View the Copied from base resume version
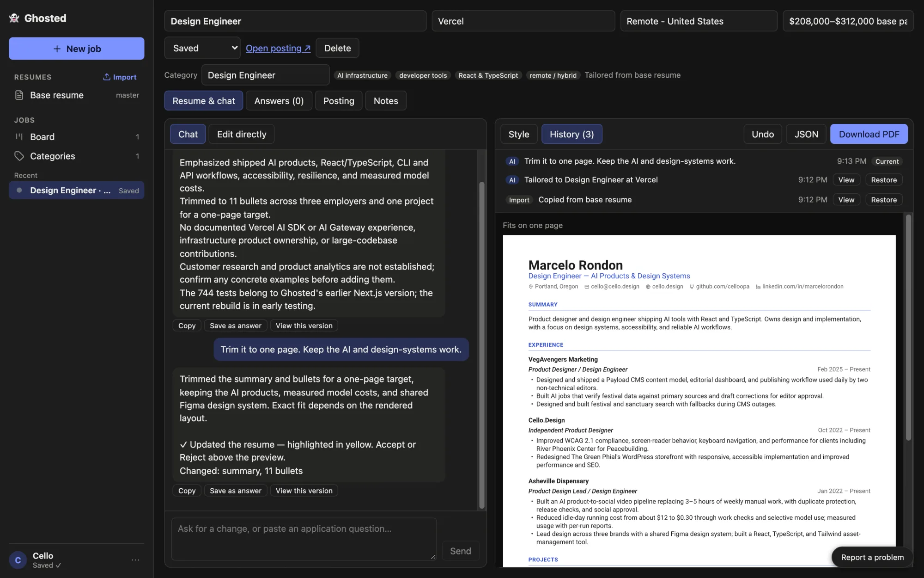Screen dimensions: 924x578 (846, 200)
